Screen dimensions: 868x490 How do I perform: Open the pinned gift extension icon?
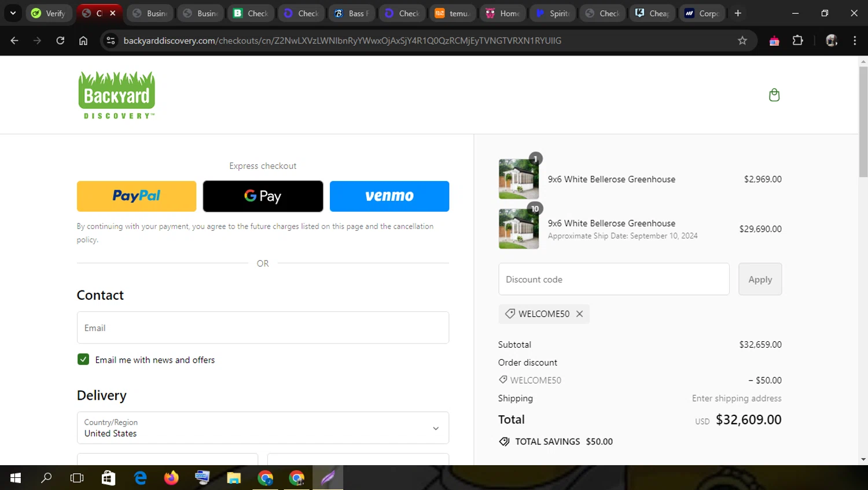(774, 40)
